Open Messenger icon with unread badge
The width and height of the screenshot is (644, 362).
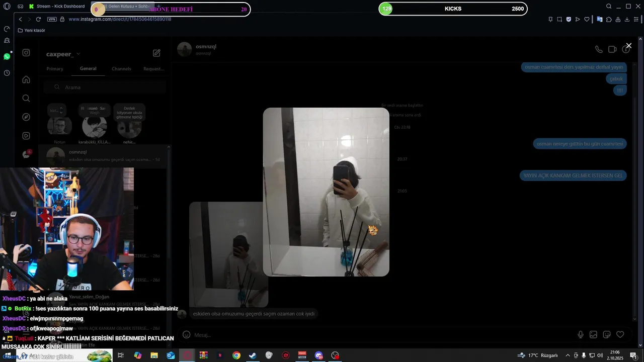[x=26, y=154]
